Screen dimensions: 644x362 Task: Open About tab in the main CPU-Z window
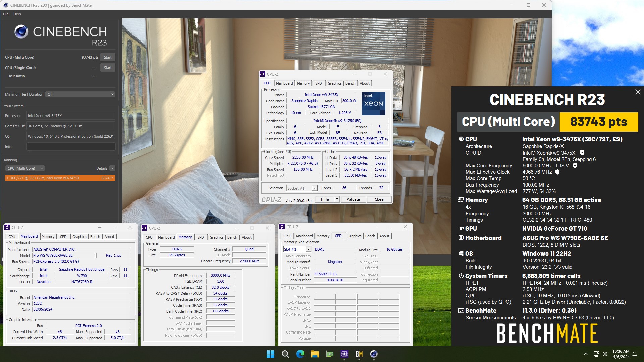pos(365,83)
